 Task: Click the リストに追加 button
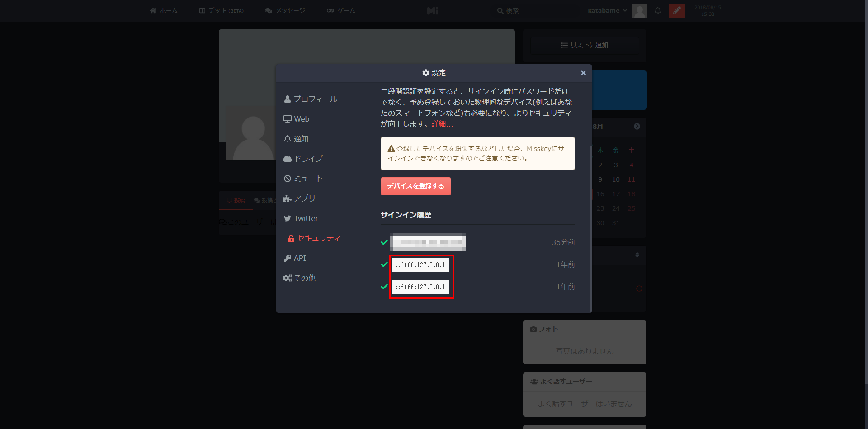tap(584, 45)
